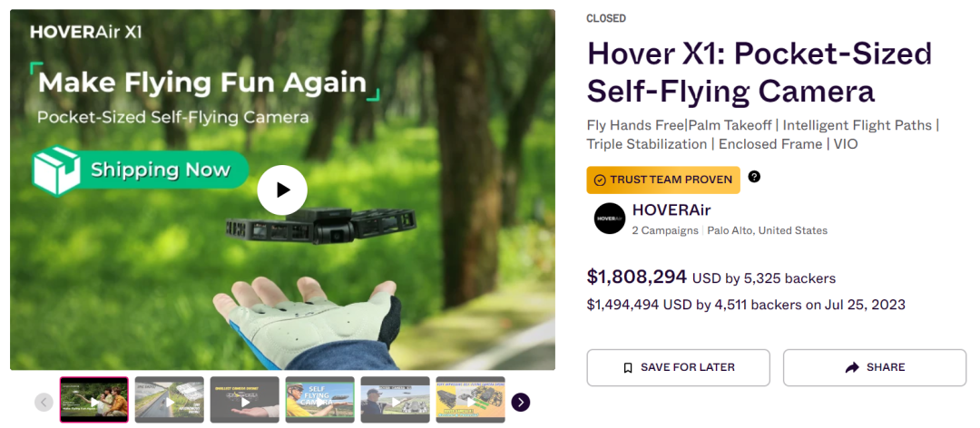Select the fifth thumbnail with man in cap
The height and width of the screenshot is (428, 980).
[395, 400]
